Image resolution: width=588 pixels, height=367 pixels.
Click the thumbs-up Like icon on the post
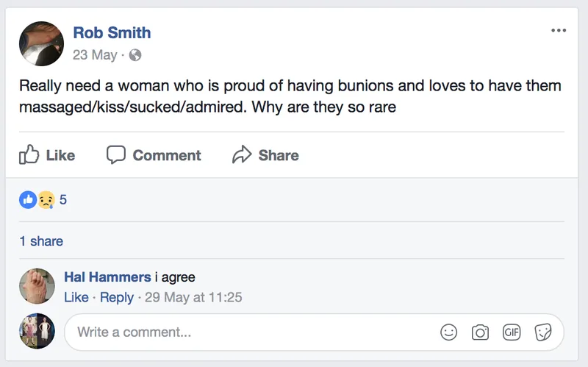tap(29, 154)
